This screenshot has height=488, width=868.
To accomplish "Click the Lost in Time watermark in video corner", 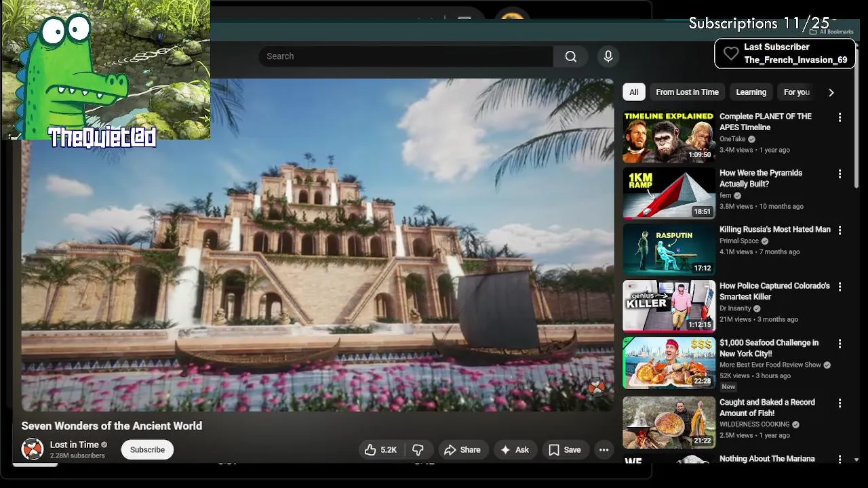I will 596,387.
